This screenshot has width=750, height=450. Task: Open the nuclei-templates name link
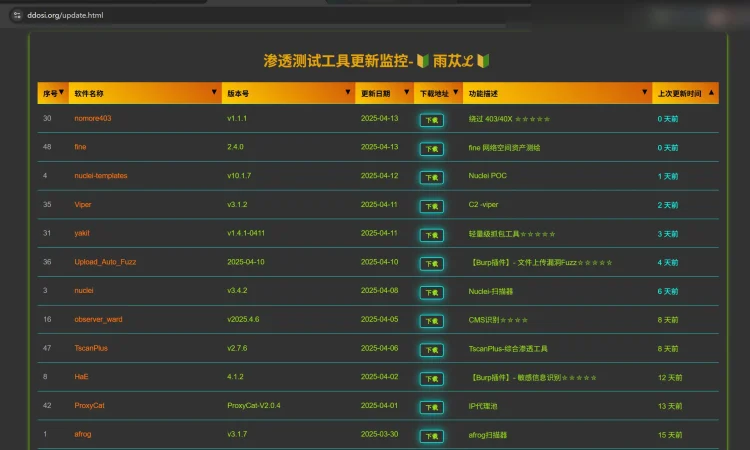[101, 176]
